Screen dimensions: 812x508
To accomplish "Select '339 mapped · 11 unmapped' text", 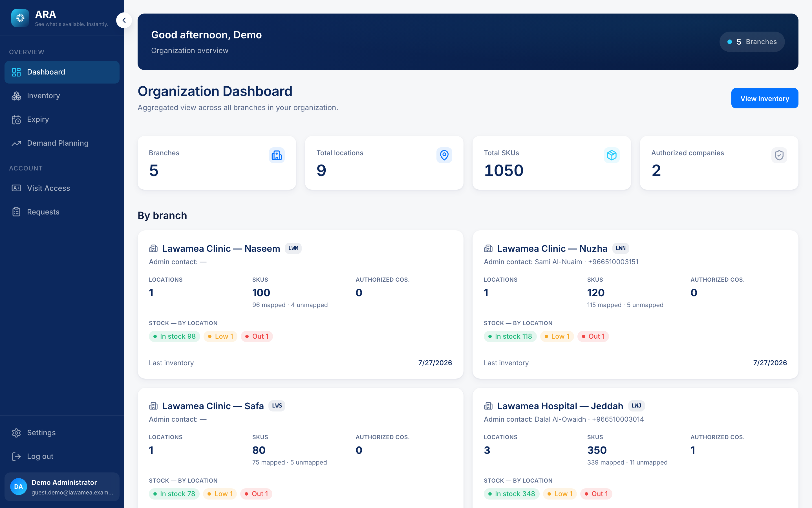I will tap(627, 462).
